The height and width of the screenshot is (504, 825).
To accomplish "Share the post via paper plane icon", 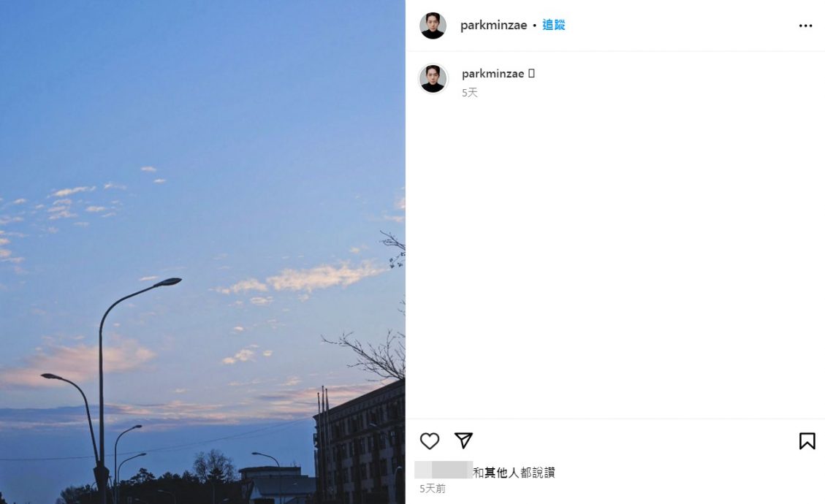I will (x=463, y=440).
